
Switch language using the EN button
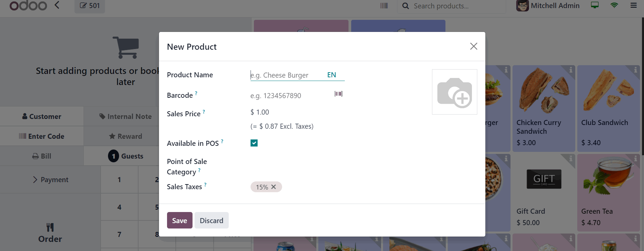[331, 75]
